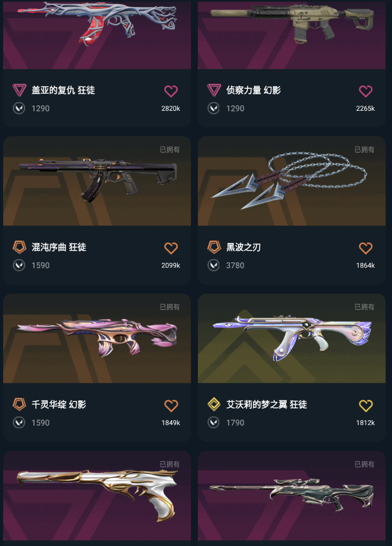Screen dimensions: 392x546
Task: Open the 混沌序曲 狂徒 skin title
Action: [59, 247]
